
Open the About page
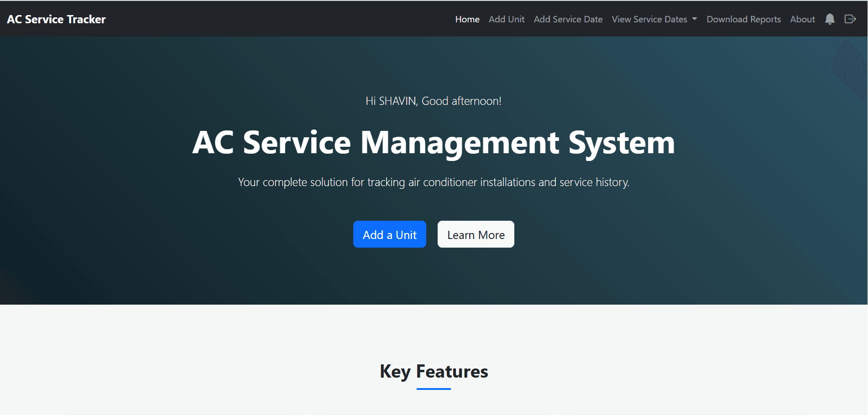(x=802, y=19)
